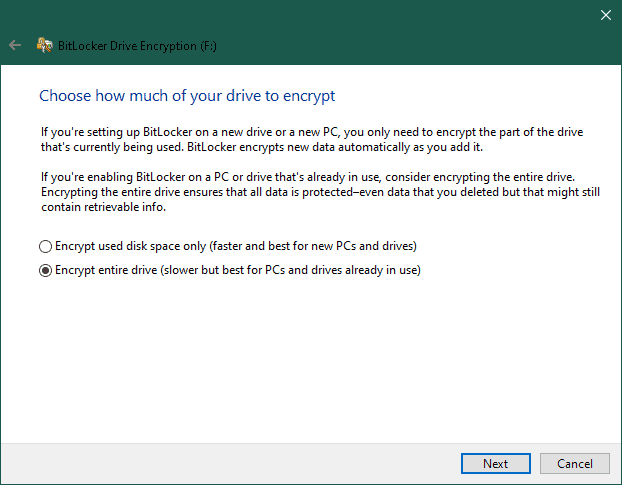622x485 pixels.
Task: Cancel the BitLocker setup
Action: click(574, 463)
